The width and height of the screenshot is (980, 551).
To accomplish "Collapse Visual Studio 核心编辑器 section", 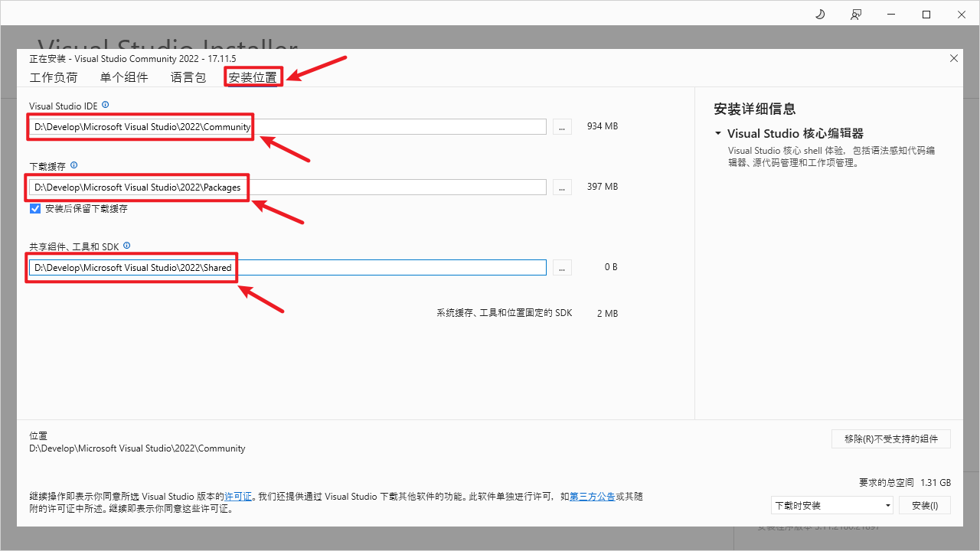I will (x=718, y=133).
